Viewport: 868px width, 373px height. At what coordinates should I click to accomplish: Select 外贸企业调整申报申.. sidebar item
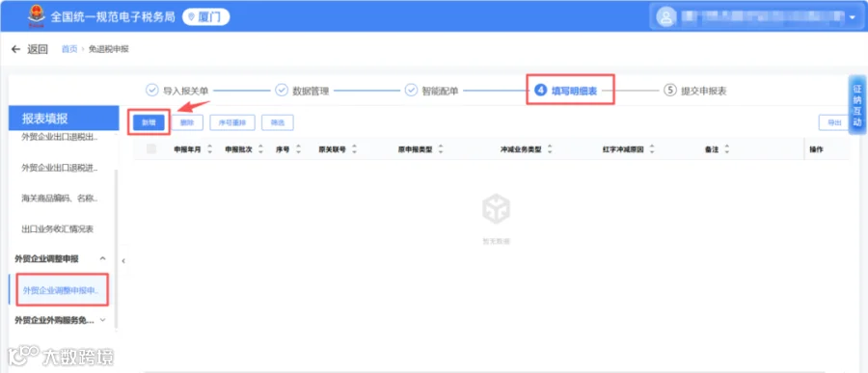coord(62,289)
